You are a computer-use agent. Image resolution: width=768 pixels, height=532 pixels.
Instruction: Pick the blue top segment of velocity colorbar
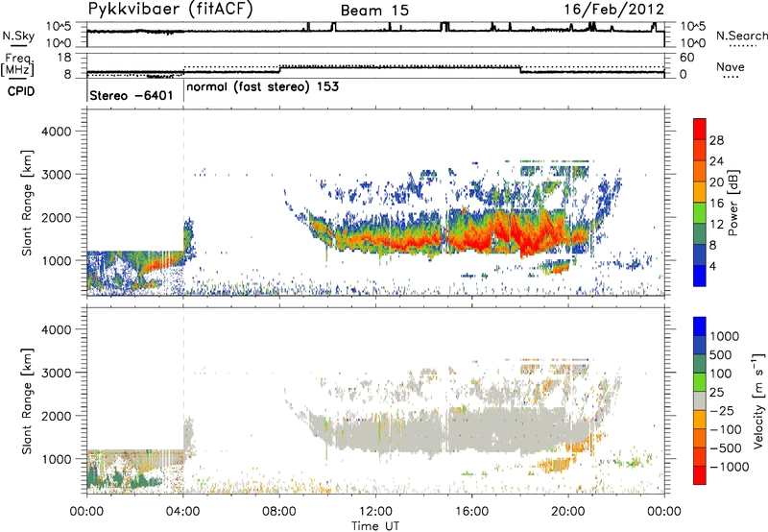(x=700, y=326)
